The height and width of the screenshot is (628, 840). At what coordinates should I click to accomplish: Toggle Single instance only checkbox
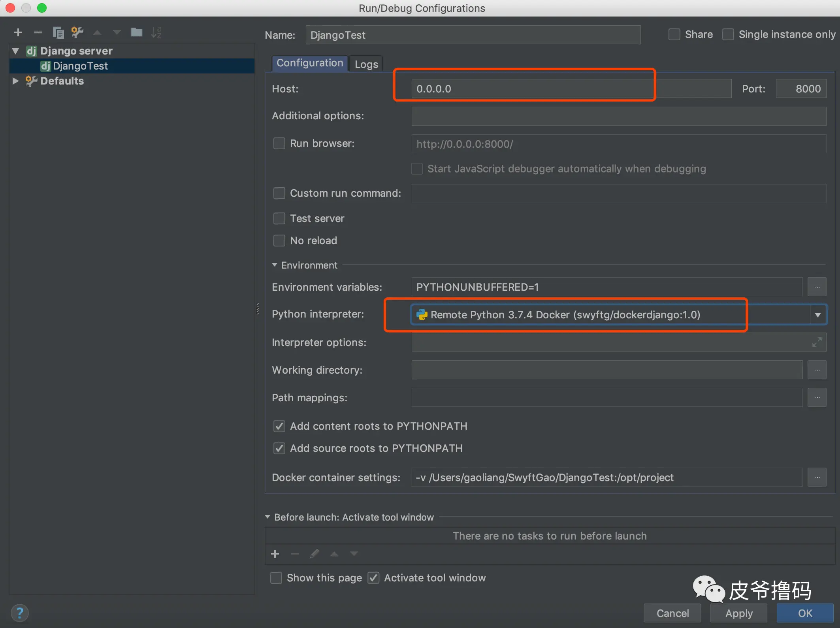click(x=728, y=35)
